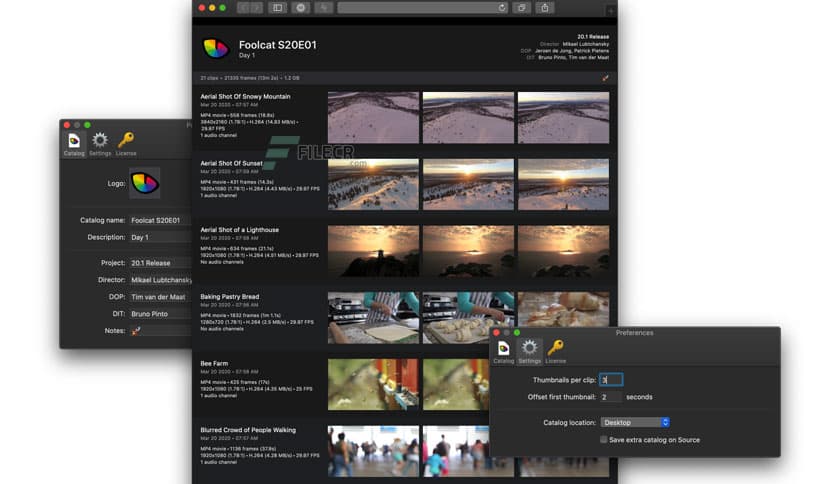
Task: Edit the DIT field showing Bruno Pinto
Action: click(160, 314)
